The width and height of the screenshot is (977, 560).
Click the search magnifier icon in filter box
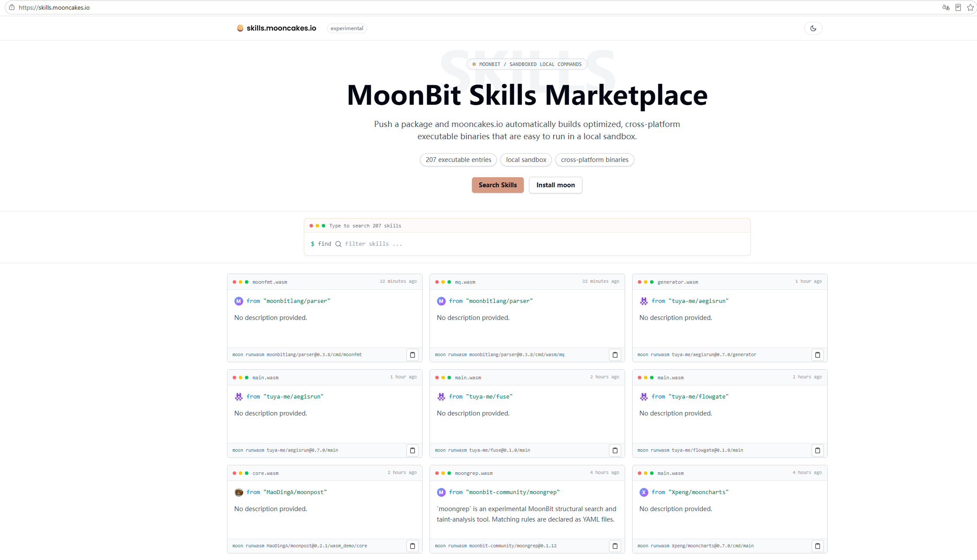click(x=338, y=244)
